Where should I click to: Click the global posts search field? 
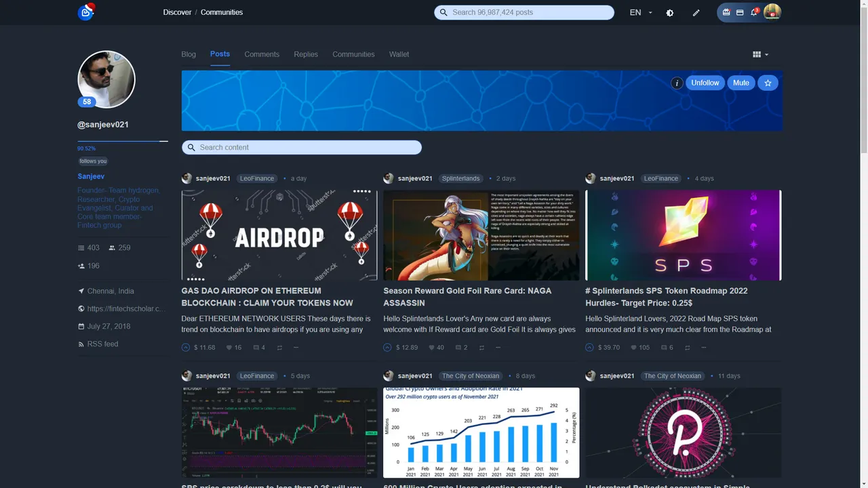[524, 12]
